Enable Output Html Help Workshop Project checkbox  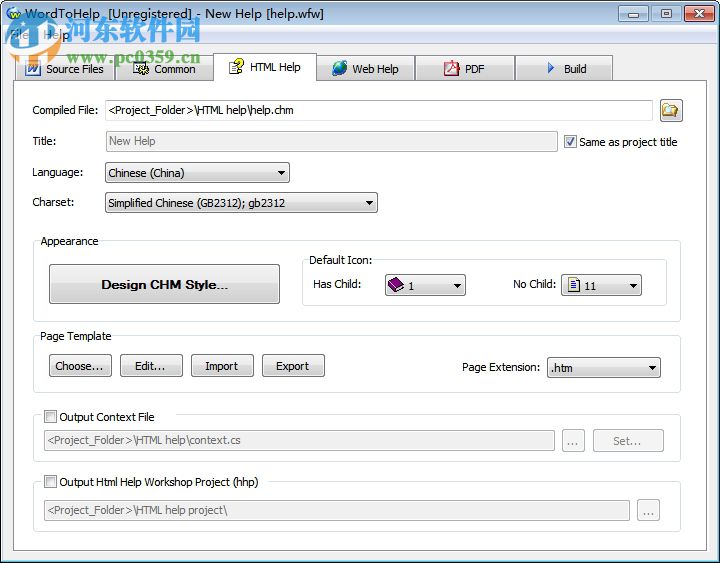pyautogui.click(x=50, y=482)
